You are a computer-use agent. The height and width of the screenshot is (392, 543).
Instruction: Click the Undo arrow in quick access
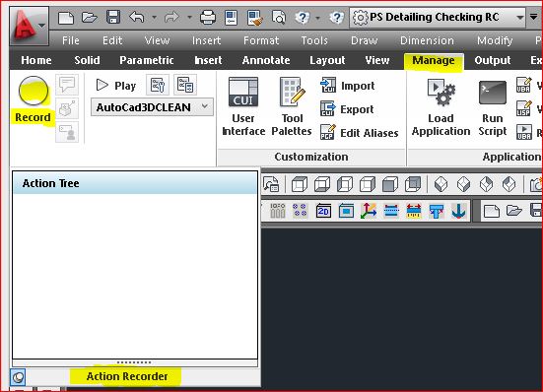[137, 17]
